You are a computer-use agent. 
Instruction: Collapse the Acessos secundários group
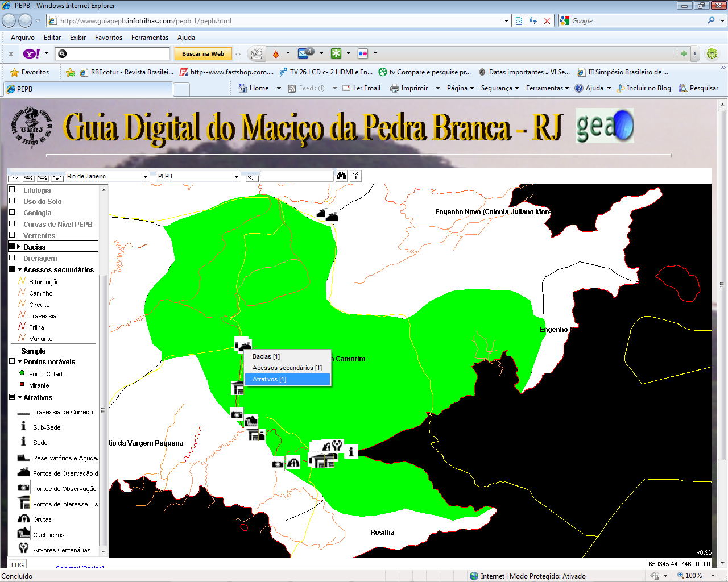20,270
